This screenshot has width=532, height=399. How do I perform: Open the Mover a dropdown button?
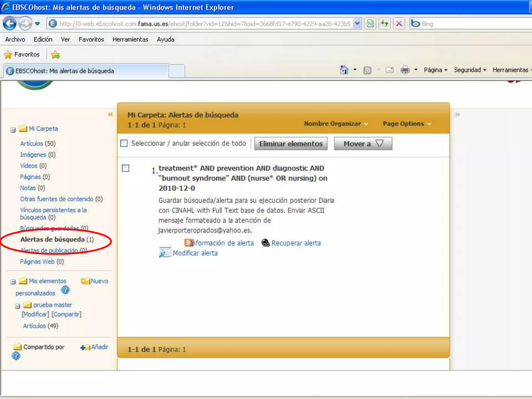pyautogui.click(x=363, y=144)
